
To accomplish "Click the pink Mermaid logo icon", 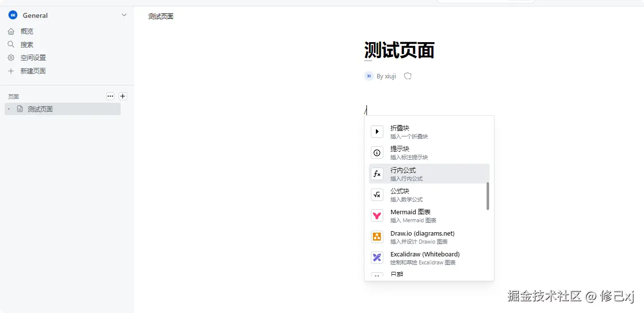I will point(377,216).
